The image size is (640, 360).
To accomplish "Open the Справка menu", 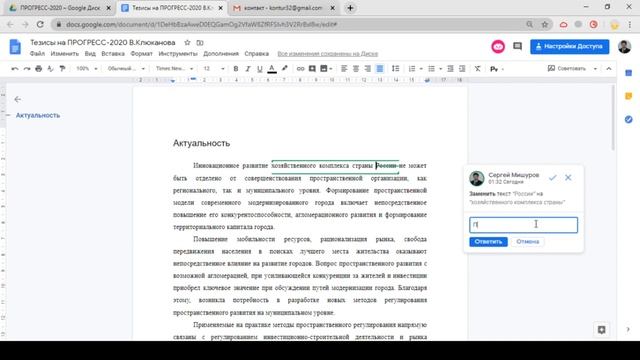I will tap(256, 53).
